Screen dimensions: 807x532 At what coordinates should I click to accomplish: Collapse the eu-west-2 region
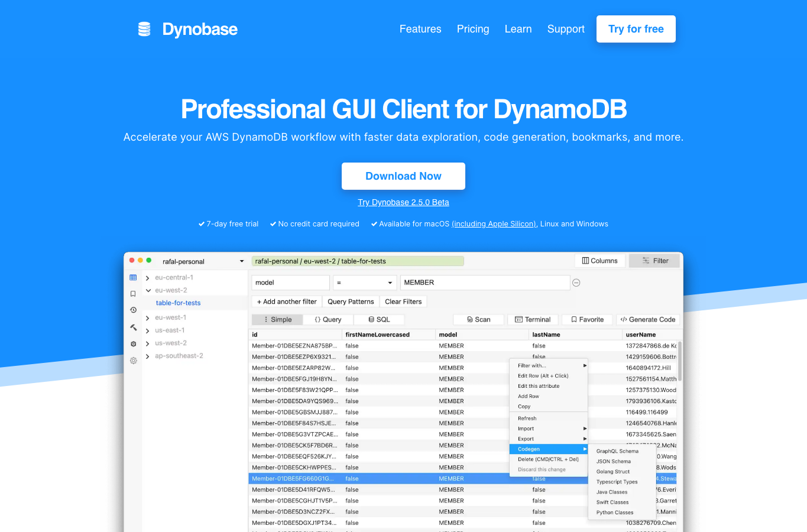148,290
